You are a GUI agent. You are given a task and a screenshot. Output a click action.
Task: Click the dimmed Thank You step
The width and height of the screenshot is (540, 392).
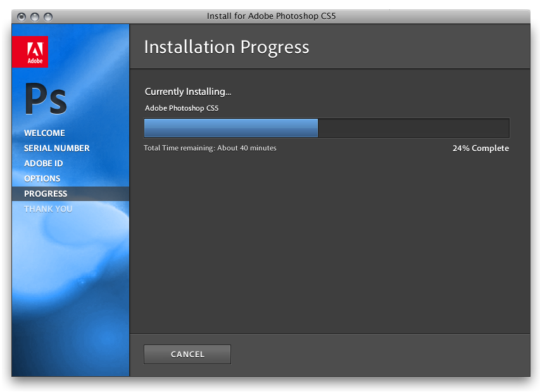click(48, 209)
